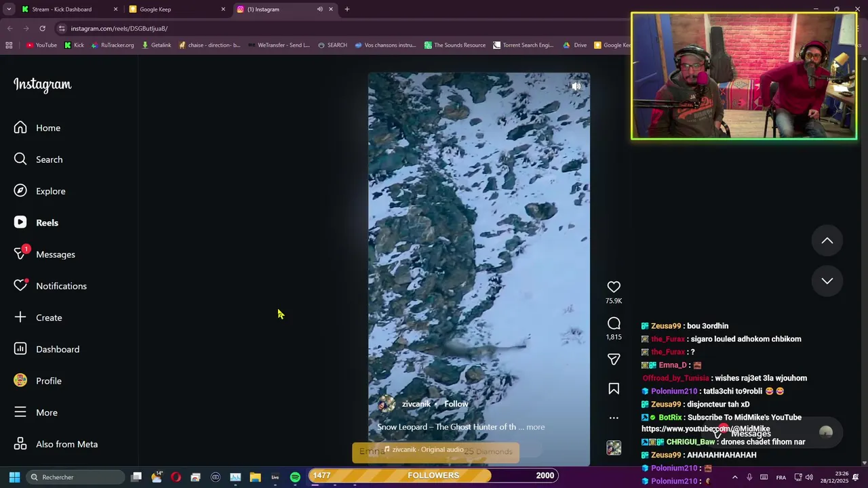868x488 pixels.
Task: Open Spotify from the taskbar
Action: click(x=295, y=477)
